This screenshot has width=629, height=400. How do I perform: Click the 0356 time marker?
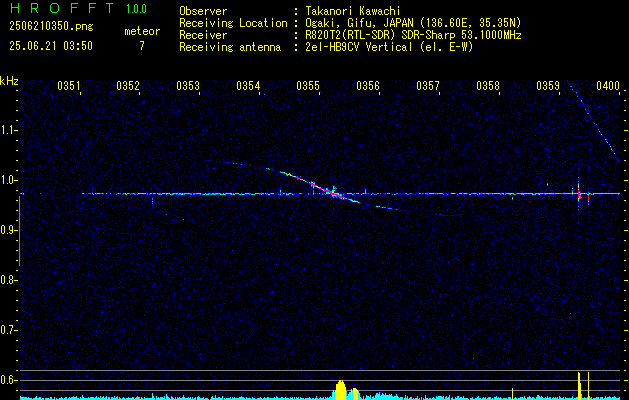point(368,85)
